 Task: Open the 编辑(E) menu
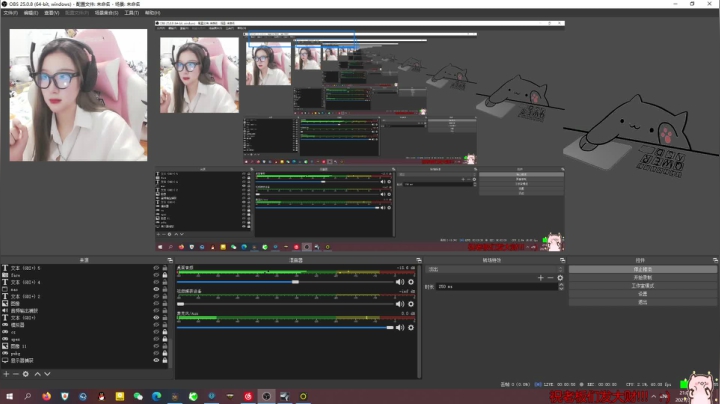31,13
